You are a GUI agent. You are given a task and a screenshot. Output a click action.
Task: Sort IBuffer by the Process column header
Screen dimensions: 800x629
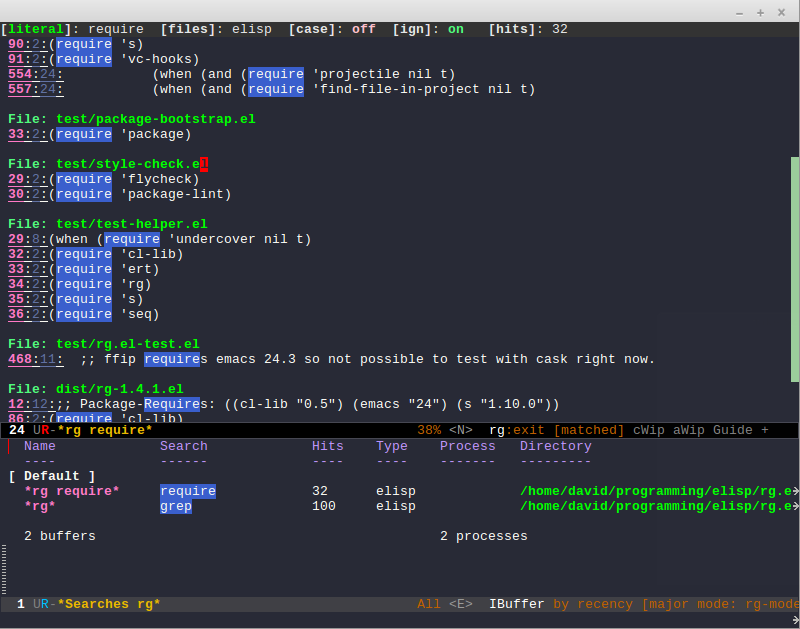467,446
